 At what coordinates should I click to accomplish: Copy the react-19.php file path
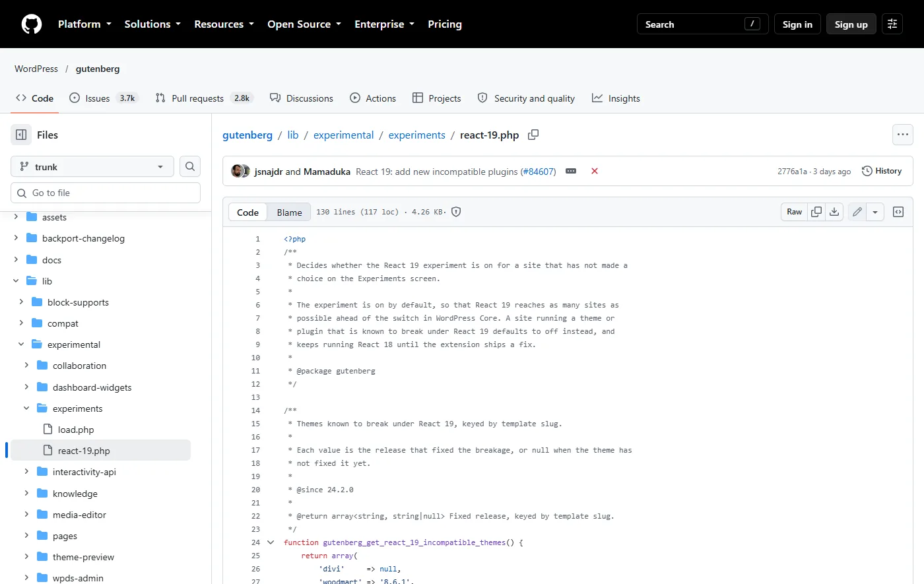pos(533,135)
